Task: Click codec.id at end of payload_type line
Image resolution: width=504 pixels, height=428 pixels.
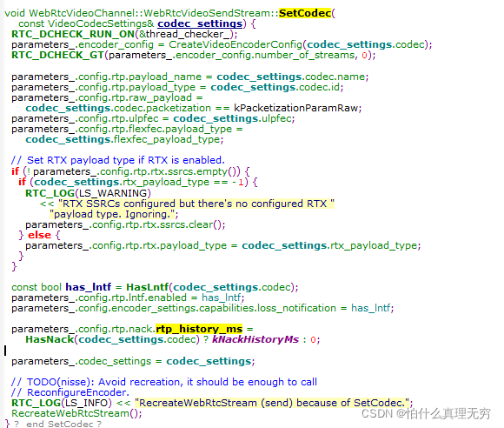Action: coord(320,87)
